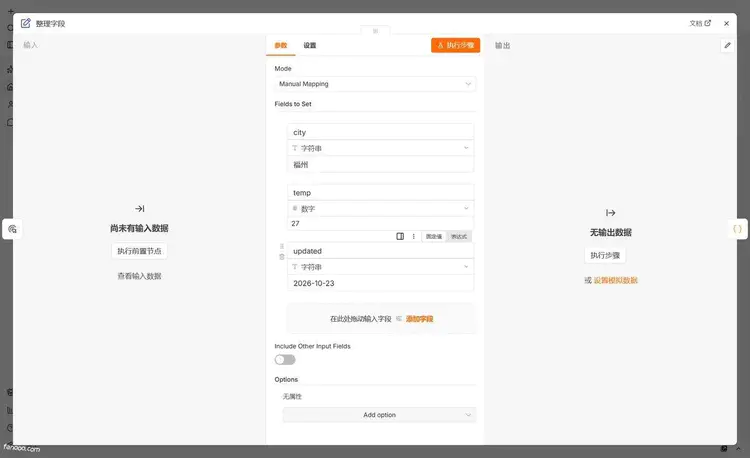This screenshot has height=458, width=750.
Task: Click the 无属性 text under Options
Action: (x=292, y=396)
